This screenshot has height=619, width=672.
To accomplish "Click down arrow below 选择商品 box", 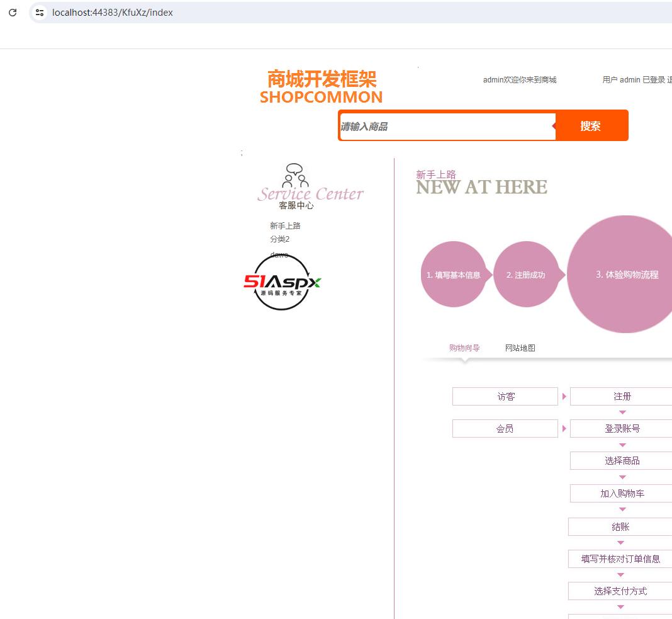I will [623, 477].
